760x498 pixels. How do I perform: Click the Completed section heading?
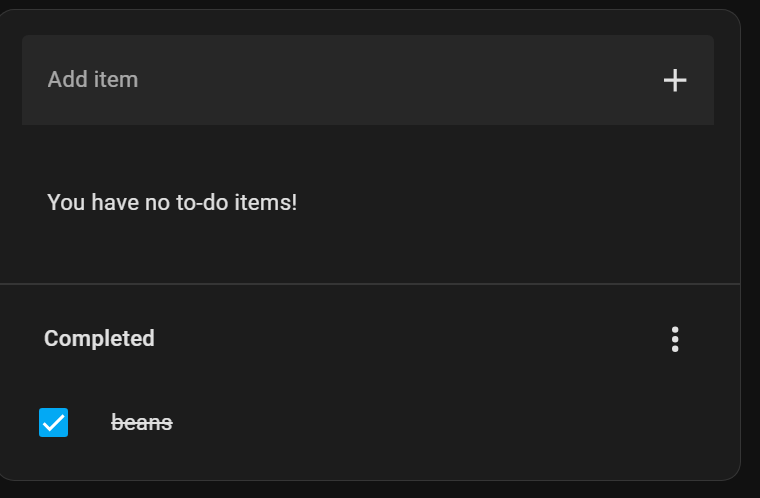click(99, 339)
